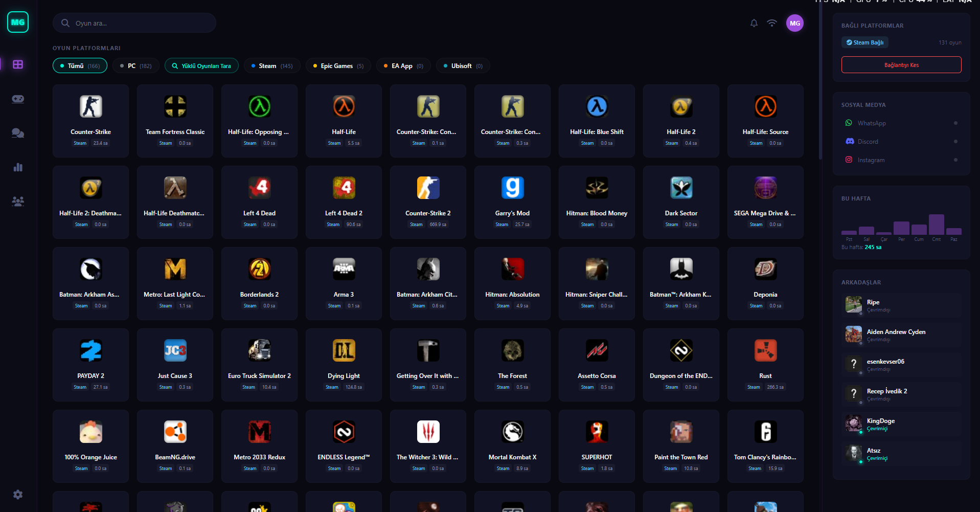Select the EA App filter tab
Image resolution: width=980 pixels, height=512 pixels.
(403, 66)
